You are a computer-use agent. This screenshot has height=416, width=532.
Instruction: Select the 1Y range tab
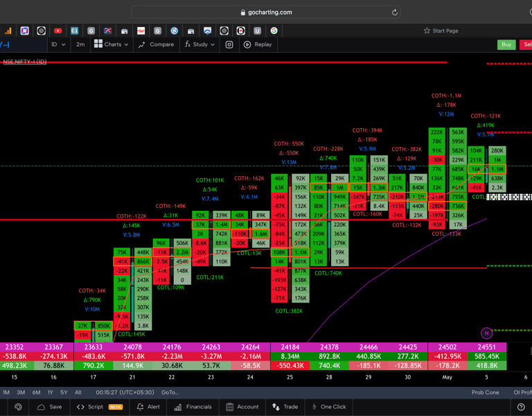(x=51, y=392)
